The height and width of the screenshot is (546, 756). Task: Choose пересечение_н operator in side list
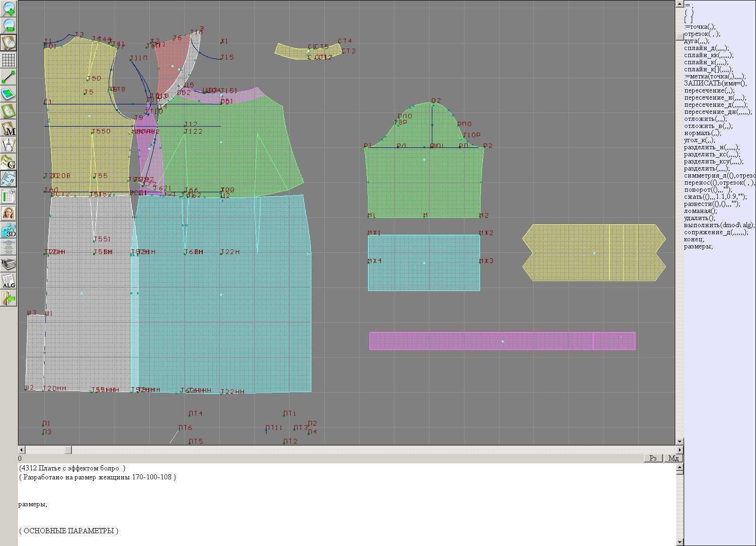point(715,98)
